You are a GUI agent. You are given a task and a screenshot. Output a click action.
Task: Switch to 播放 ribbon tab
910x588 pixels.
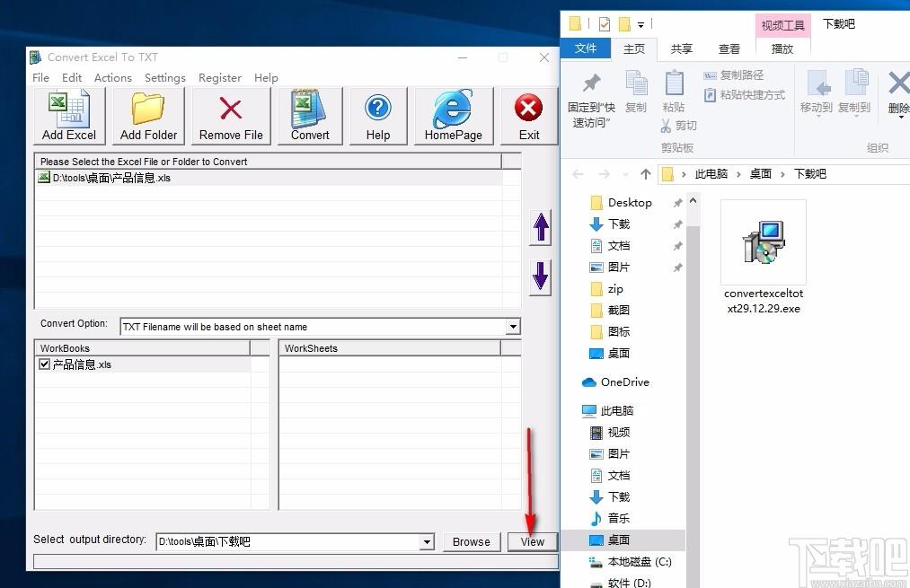(x=782, y=48)
